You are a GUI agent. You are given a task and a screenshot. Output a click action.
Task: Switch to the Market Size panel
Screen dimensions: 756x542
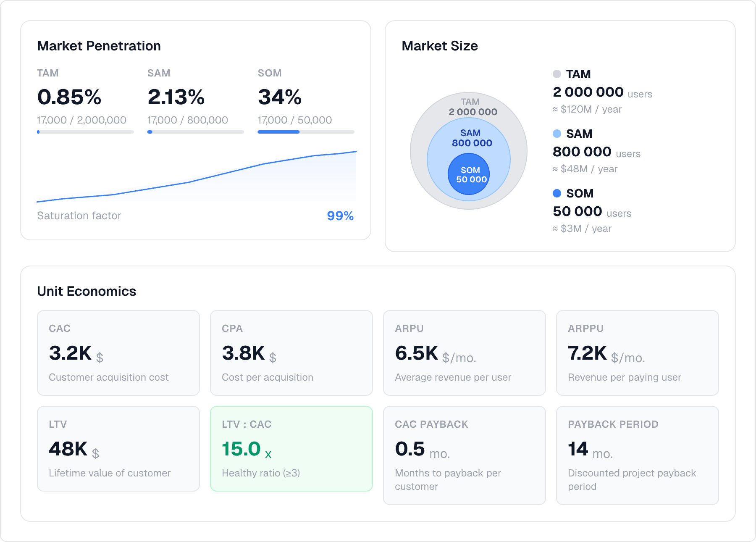440,46
